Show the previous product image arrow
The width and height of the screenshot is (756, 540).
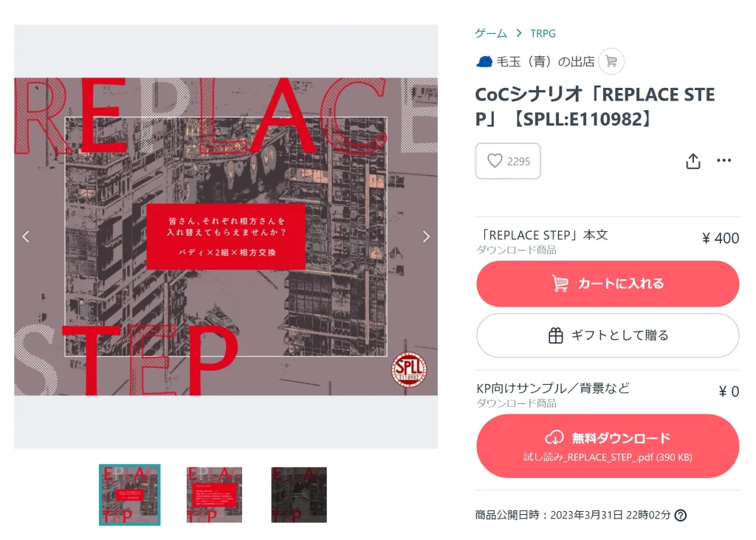26,236
